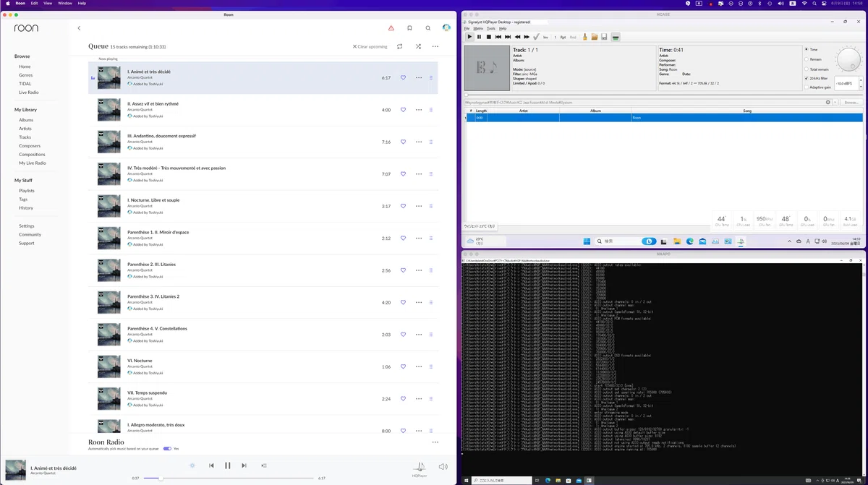
Task: Open HQPlayer Tools menu
Action: click(x=491, y=28)
